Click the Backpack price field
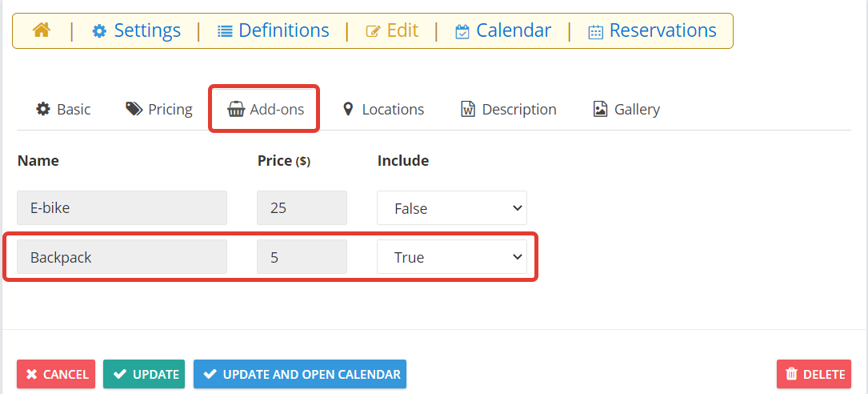Image resolution: width=868 pixels, height=394 pixels. (x=302, y=256)
